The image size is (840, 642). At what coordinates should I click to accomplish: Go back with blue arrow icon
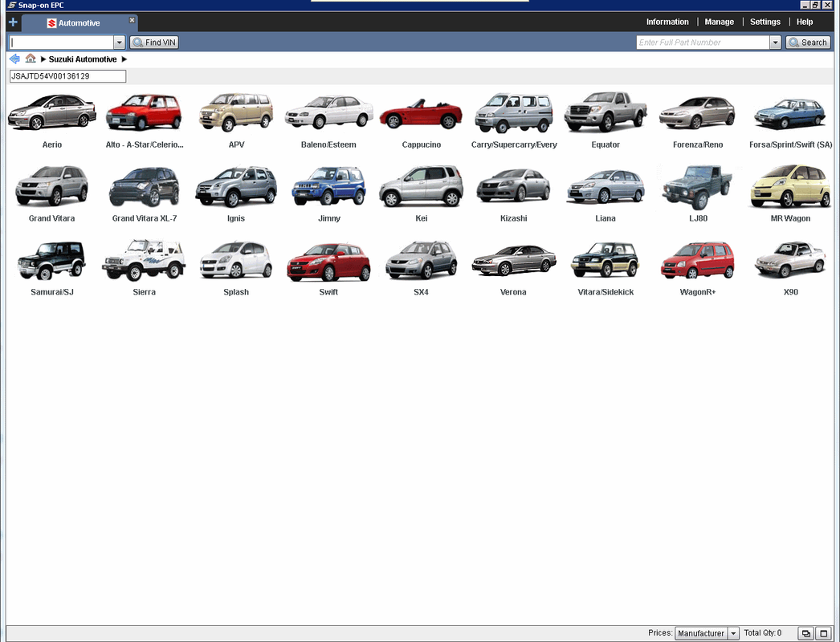[14, 59]
